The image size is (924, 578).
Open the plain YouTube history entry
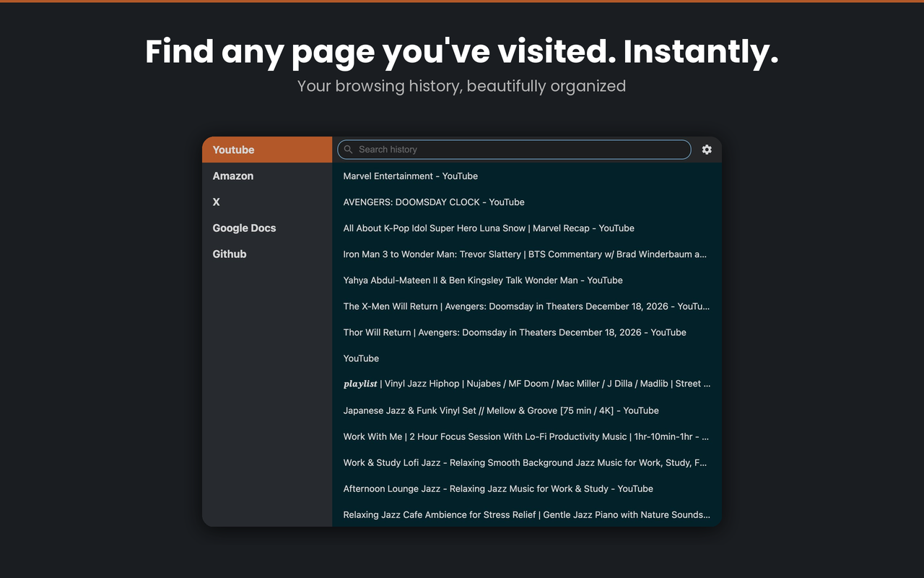[x=527, y=358]
